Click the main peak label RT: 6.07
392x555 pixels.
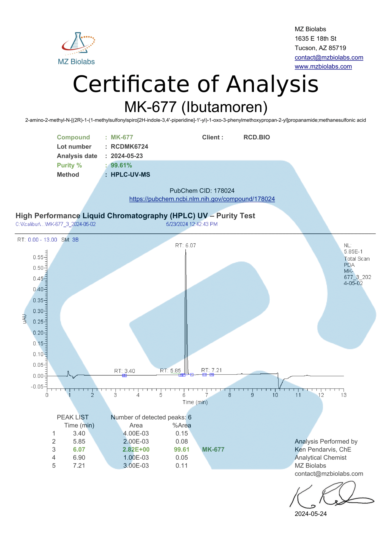click(x=185, y=246)
